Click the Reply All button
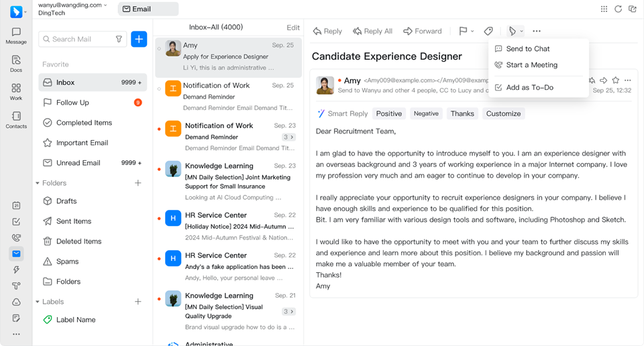644x346 pixels. point(372,32)
